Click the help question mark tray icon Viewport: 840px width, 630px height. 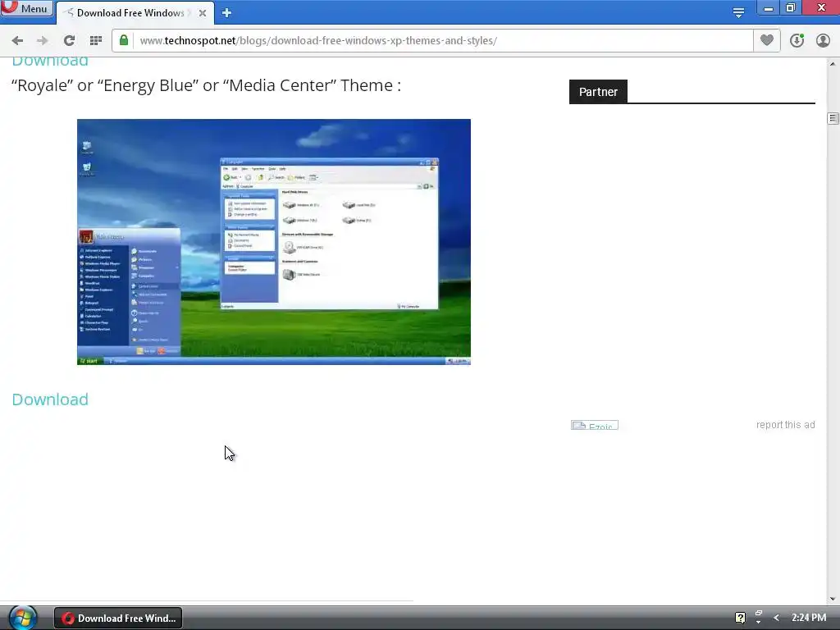click(x=740, y=618)
